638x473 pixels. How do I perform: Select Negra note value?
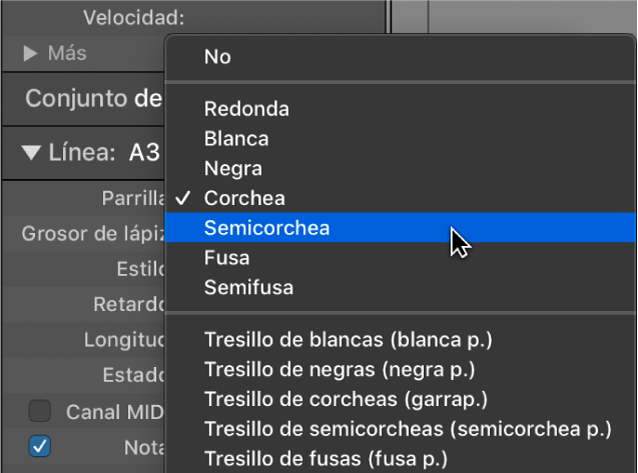(234, 168)
